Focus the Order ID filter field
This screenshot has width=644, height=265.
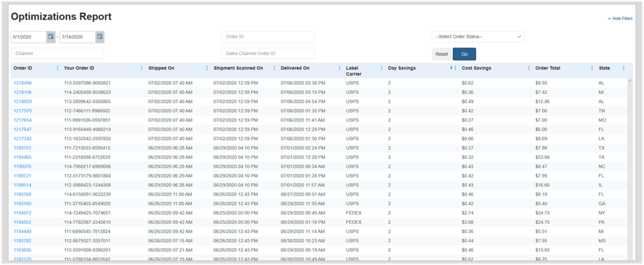[x=268, y=37]
